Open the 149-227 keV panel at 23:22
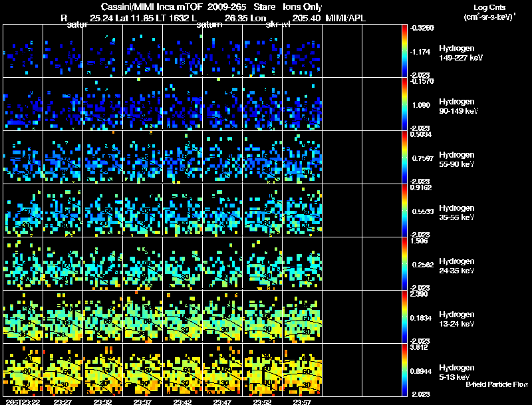Viewport: 532px width, 405px height. 23,51
